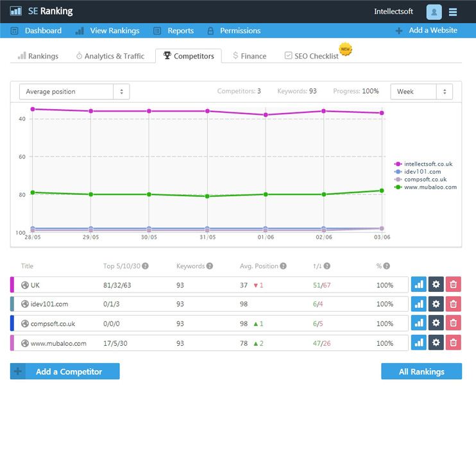Open settings gear for UK row
The height and width of the screenshot is (458, 476).
[436, 284]
